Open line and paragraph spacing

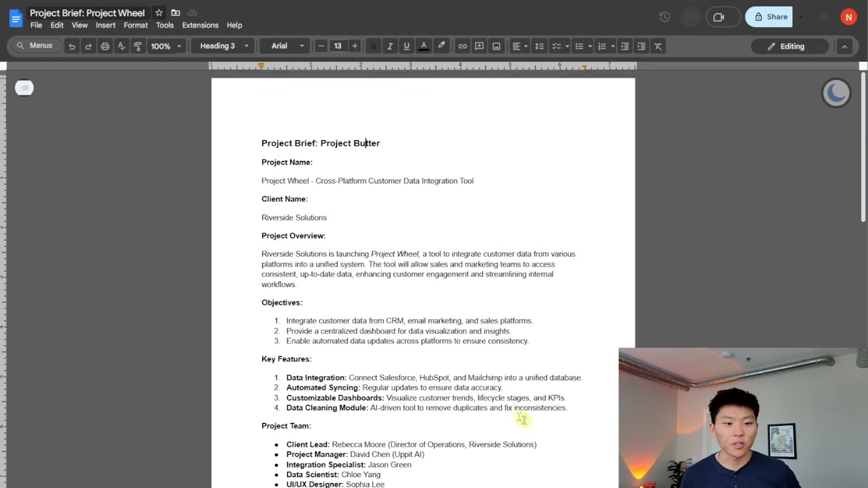(x=539, y=46)
